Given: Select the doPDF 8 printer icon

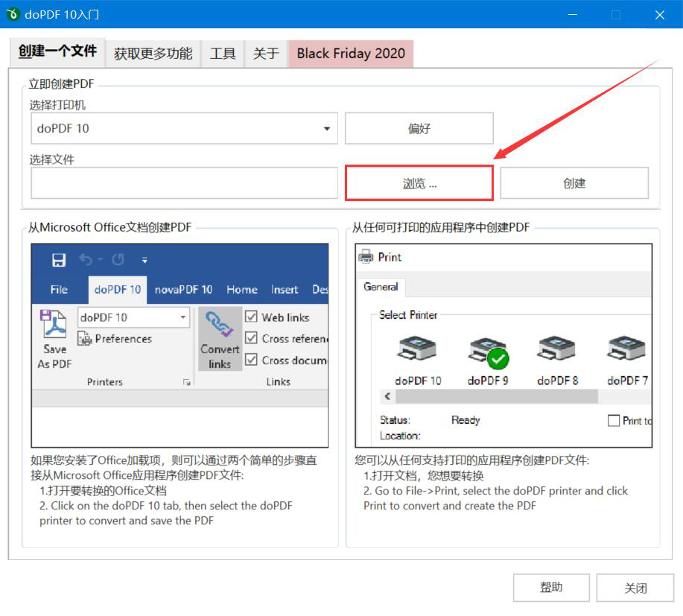Looking at the screenshot, I should pos(556,349).
